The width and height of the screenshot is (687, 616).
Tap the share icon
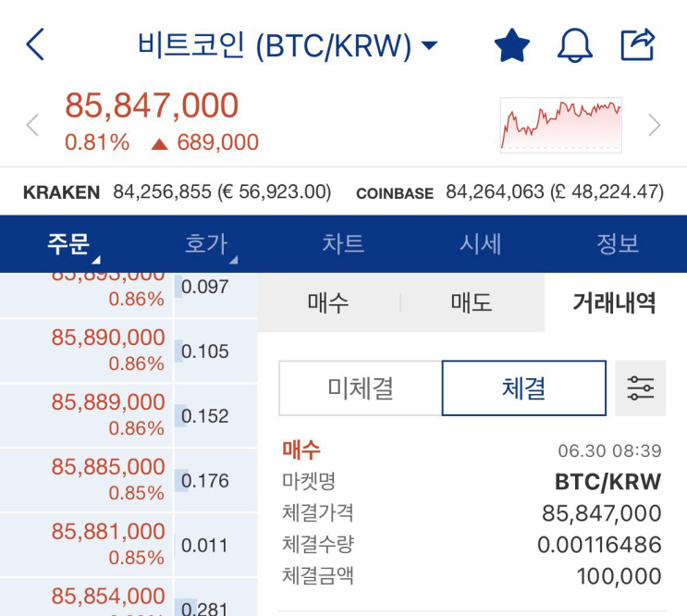pyautogui.click(x=638, y=43)
